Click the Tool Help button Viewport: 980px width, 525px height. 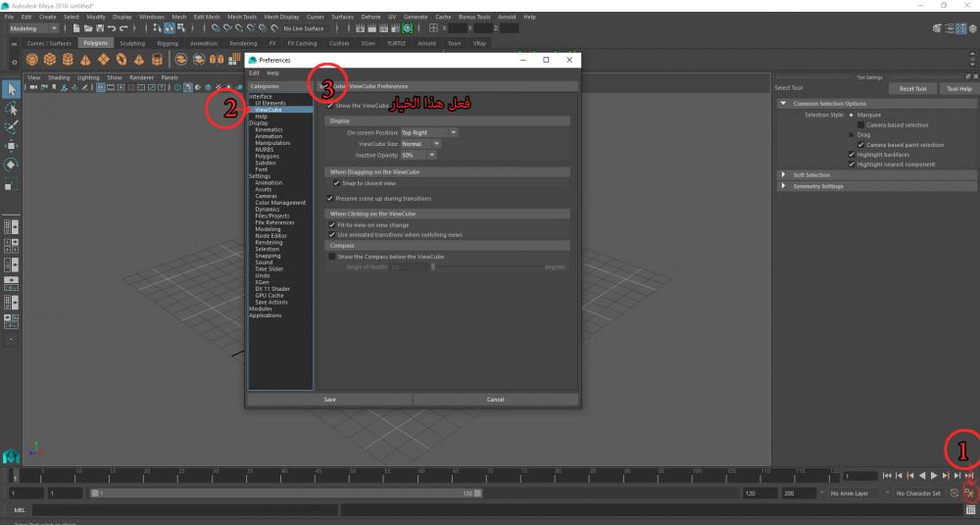pyautogui.click(x=958, y=89)
